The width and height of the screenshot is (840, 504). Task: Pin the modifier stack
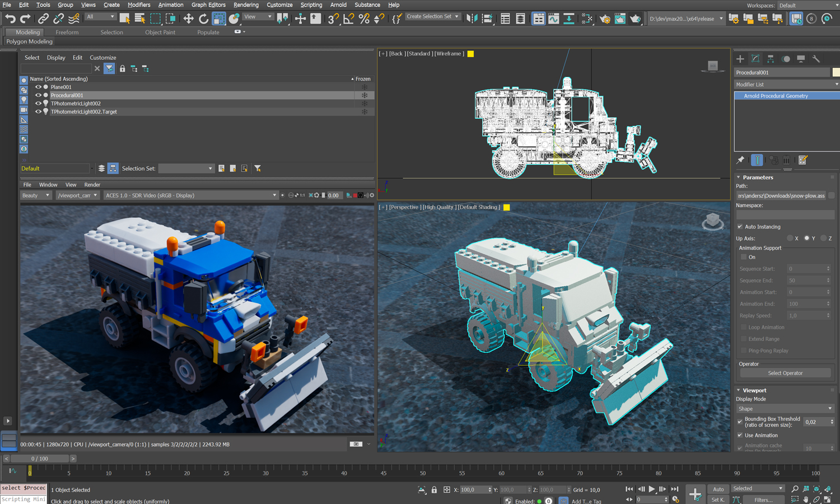(740, 160)
